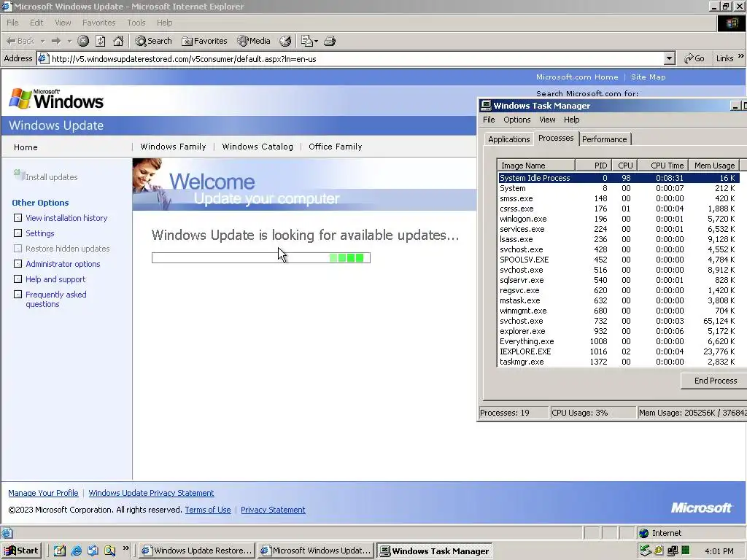Image resolution: width=747 pixels, height=560 pixels.
Task: Open the History icon in IE toolbar
Action: click(x=285, y=41)
